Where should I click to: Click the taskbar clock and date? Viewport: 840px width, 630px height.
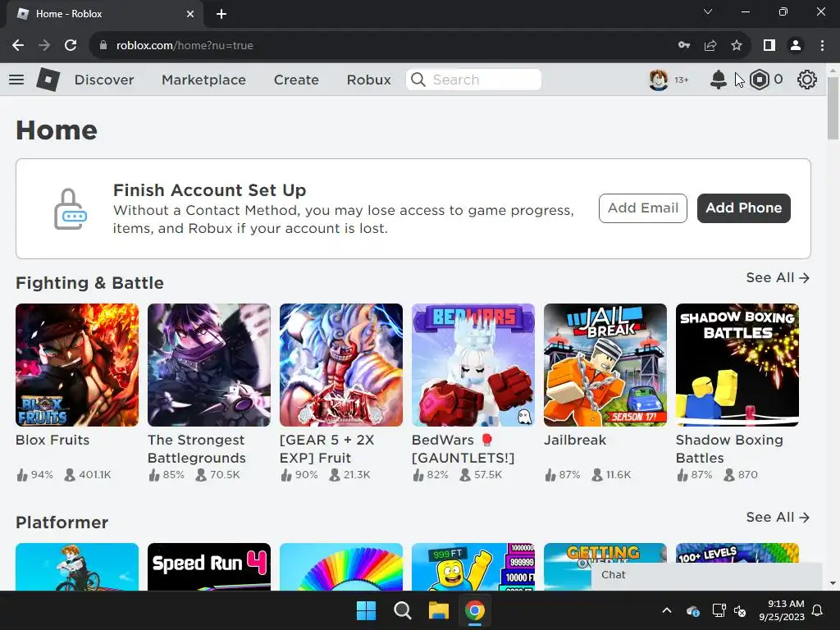pos(782,610)
